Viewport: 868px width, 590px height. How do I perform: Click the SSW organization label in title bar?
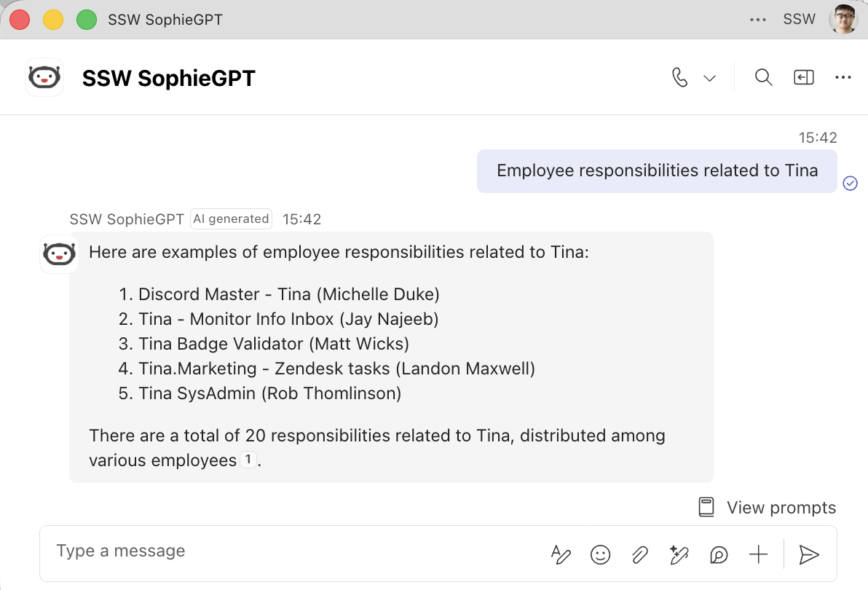[x=799, y=20]
